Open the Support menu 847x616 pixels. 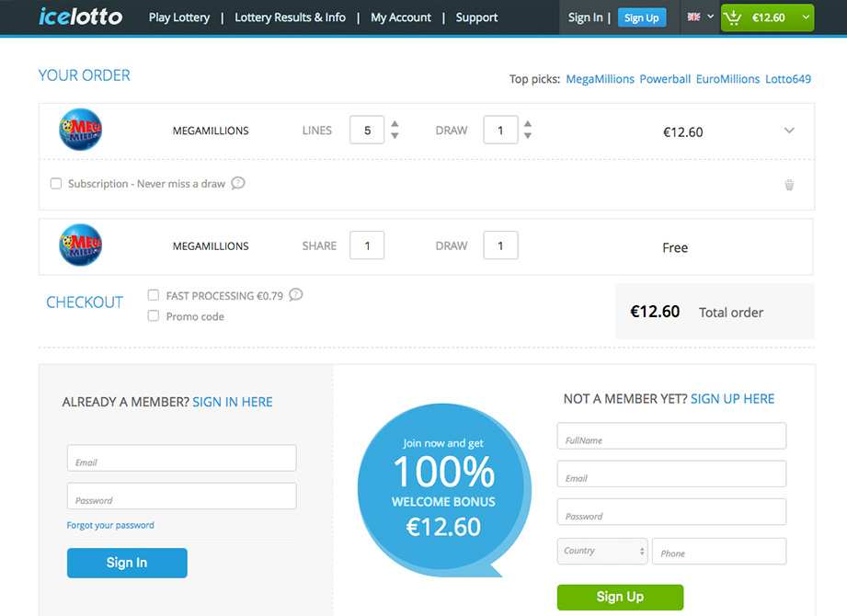476,17
